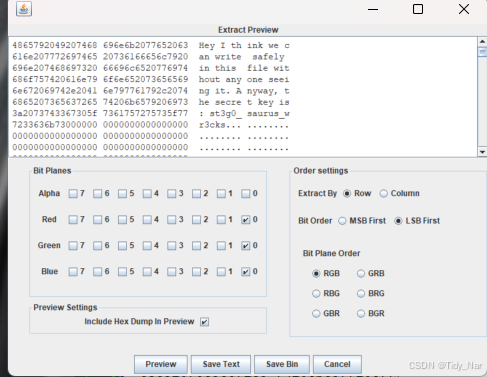This screenshot has width=487, height=377.
Task: Click the Preview button
Action: [161, 364]
